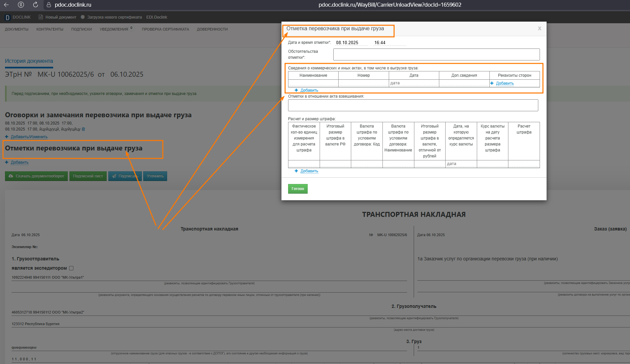The height and width of the screenshot is (364, 630).
Task: Click 'Добавить' in the 'Реквизиты сторон' column
Action: (x=505, y=83)
